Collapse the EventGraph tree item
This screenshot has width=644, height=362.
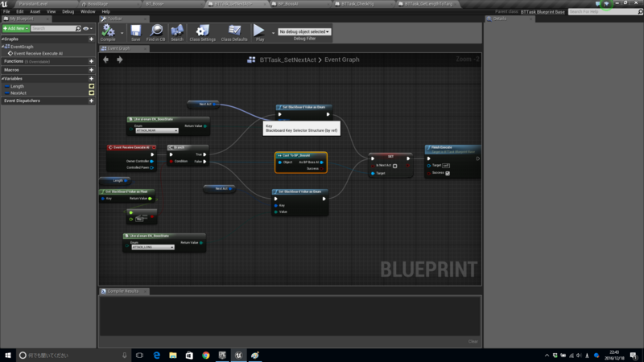(x=2, y=47)
